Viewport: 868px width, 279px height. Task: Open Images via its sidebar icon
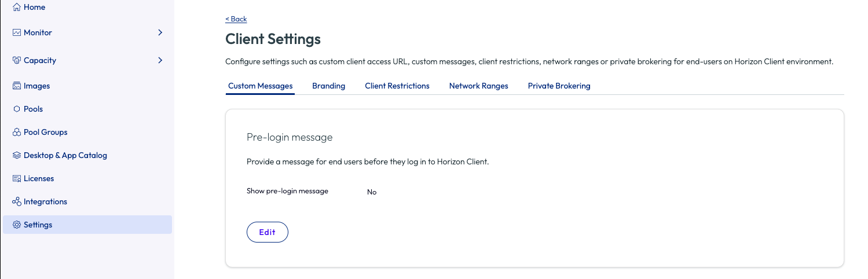coord(17,86)
